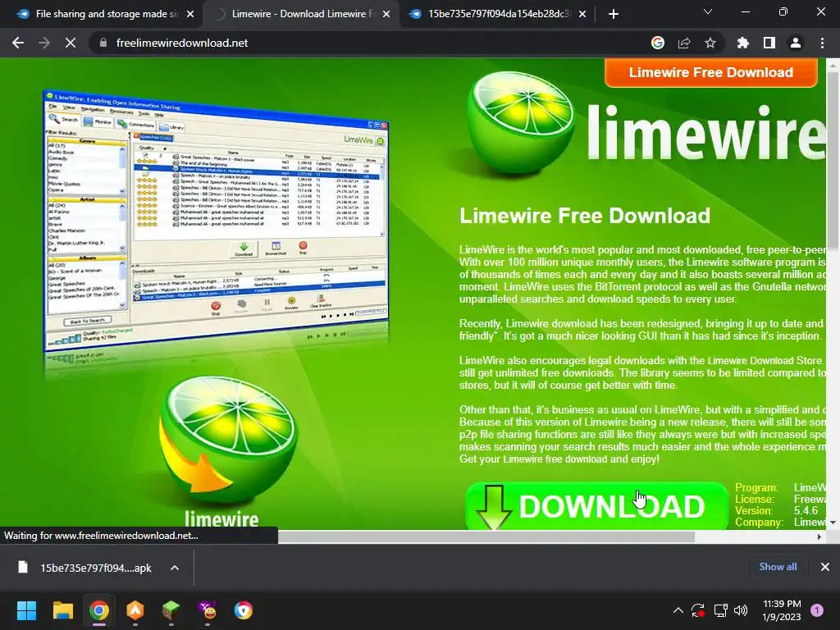Expand the tab search dropdown arrow
The height and width of the screenshot is (630, 840).
(x=708, y=11)
